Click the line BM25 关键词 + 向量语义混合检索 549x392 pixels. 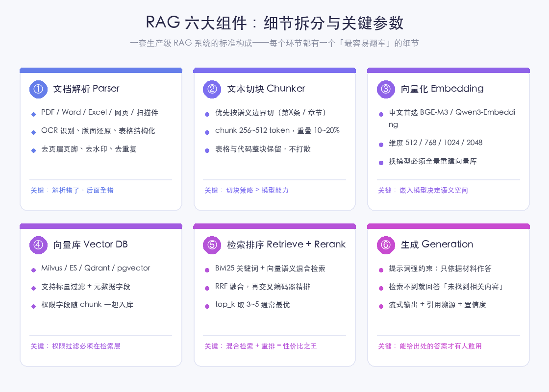pos(270,268)
